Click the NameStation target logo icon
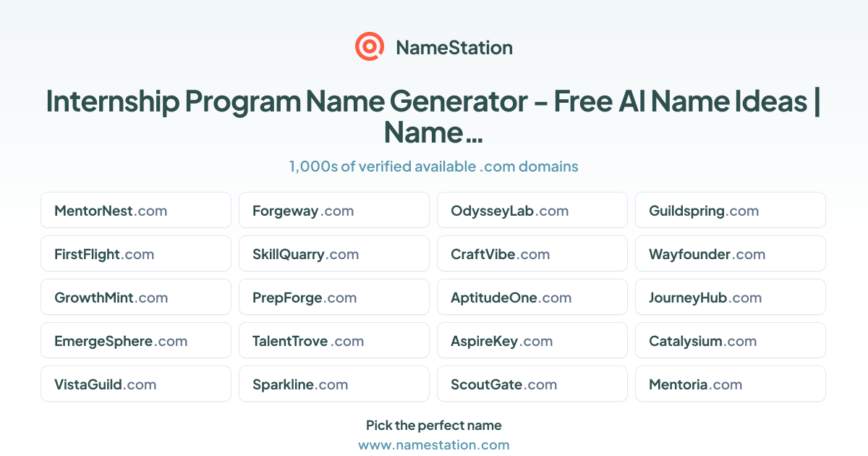The width and height of the screenshot is (868, 456). (x=370, y=47)
